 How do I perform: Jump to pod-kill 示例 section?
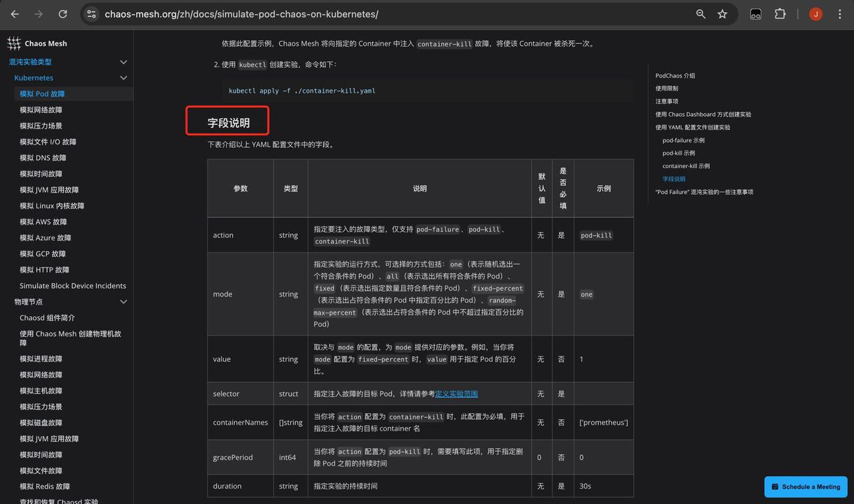[679, 153]
